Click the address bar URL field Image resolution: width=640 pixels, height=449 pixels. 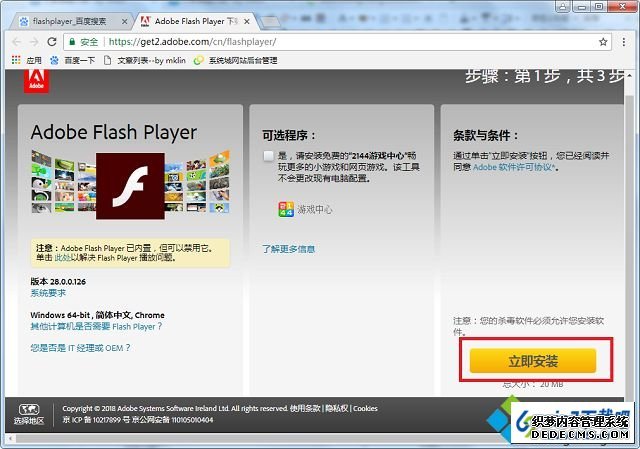coord(338,42)
